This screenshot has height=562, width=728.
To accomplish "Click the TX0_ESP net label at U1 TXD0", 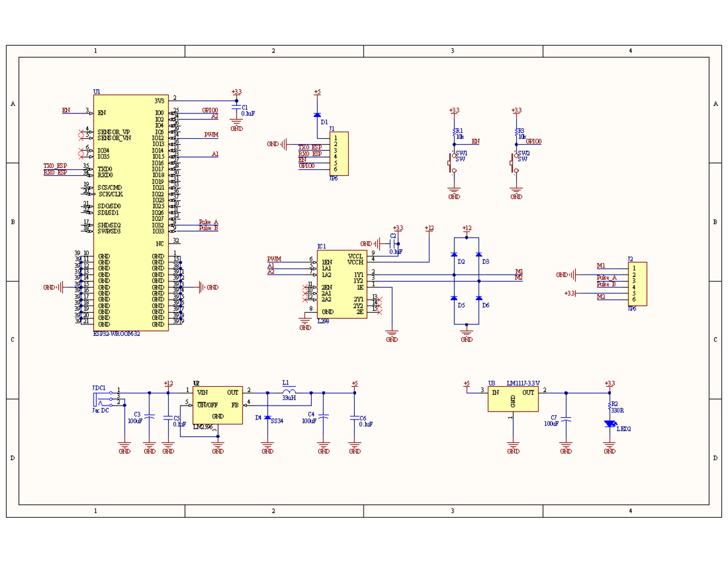I will click(x=55, y=166).
